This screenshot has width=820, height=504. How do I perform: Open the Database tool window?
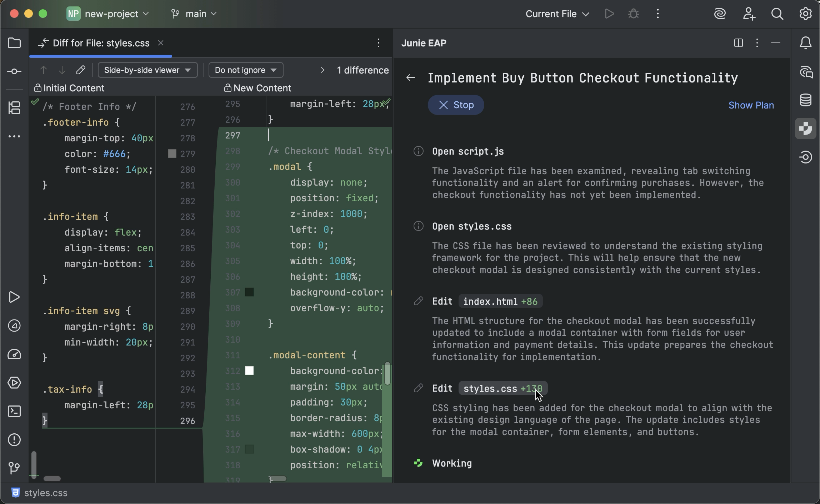(x=806, y=100)
